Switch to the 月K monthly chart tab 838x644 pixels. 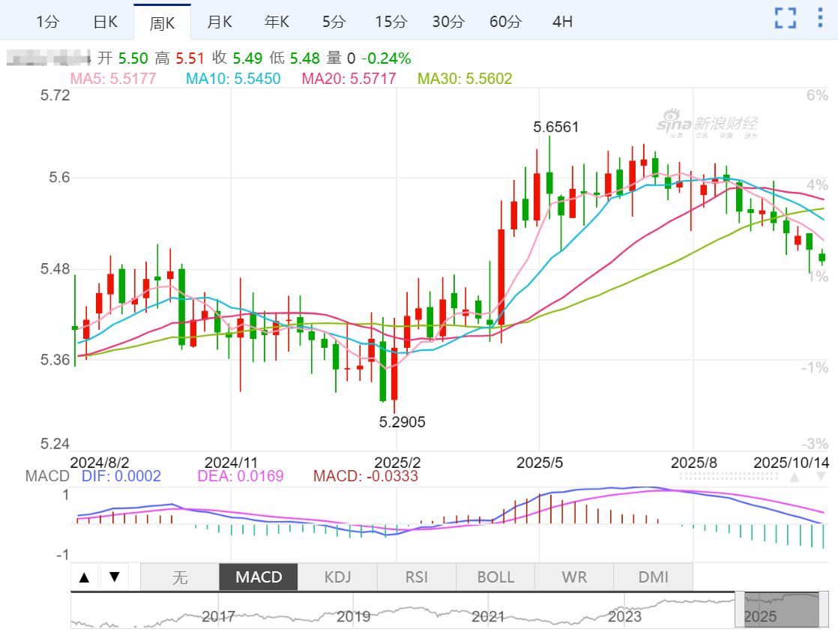[x=219, y=22]
